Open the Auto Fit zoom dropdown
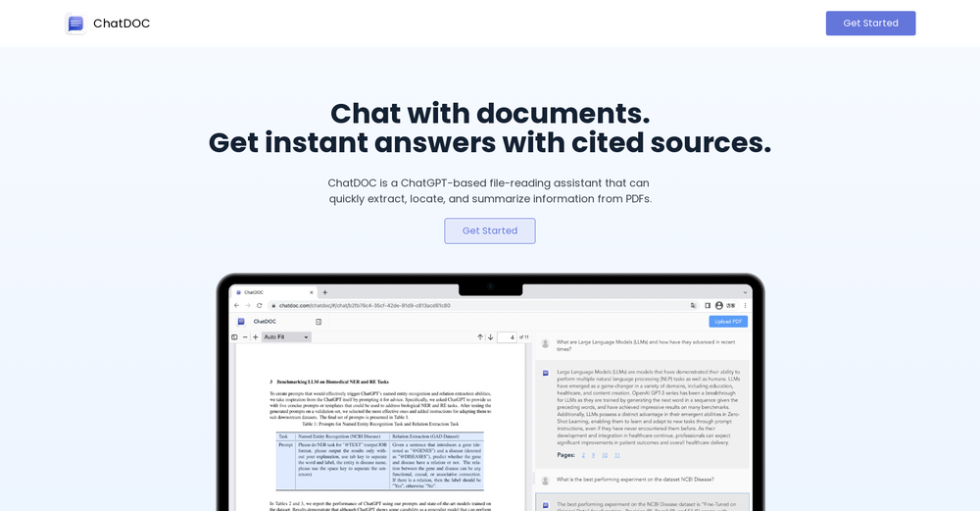980x511 pixels. [x=286, y=337]
